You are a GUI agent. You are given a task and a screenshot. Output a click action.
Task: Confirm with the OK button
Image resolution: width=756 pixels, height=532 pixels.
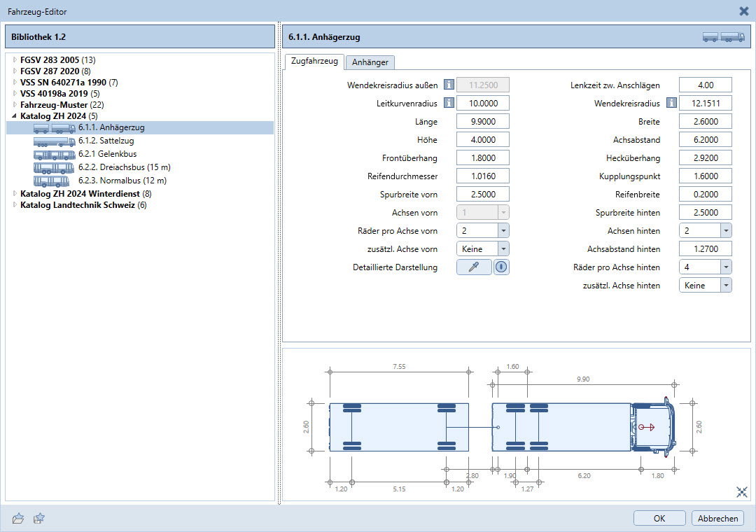(659, 518)
